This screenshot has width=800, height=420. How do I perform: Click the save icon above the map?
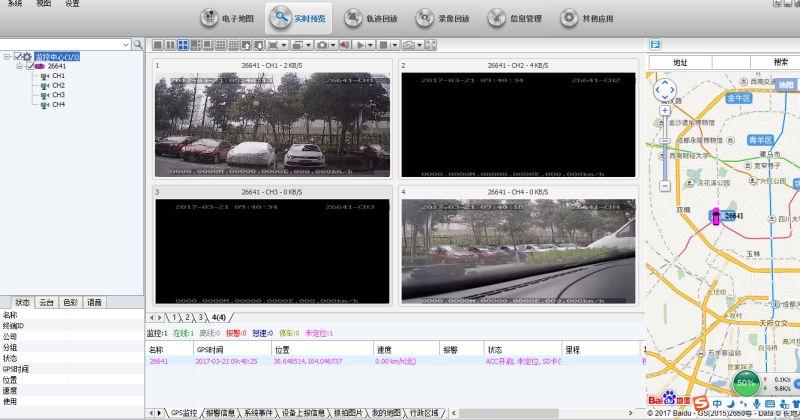(655, 44)
